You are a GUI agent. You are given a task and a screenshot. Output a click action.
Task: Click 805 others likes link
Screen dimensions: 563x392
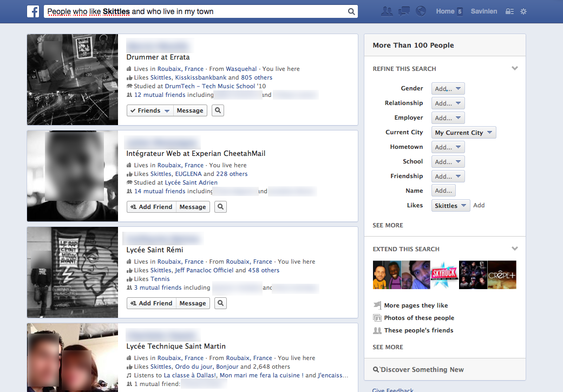(257, 77)
